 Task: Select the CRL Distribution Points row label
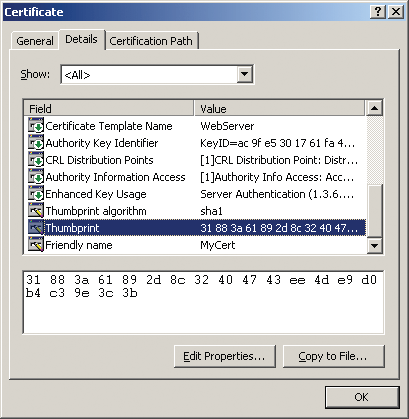pos(99,160)
